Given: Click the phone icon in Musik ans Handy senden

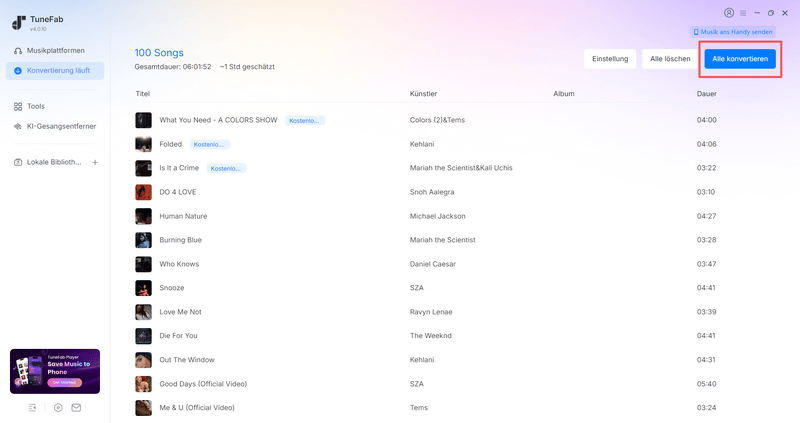Looking at the screenshot, I should [696, 32].
